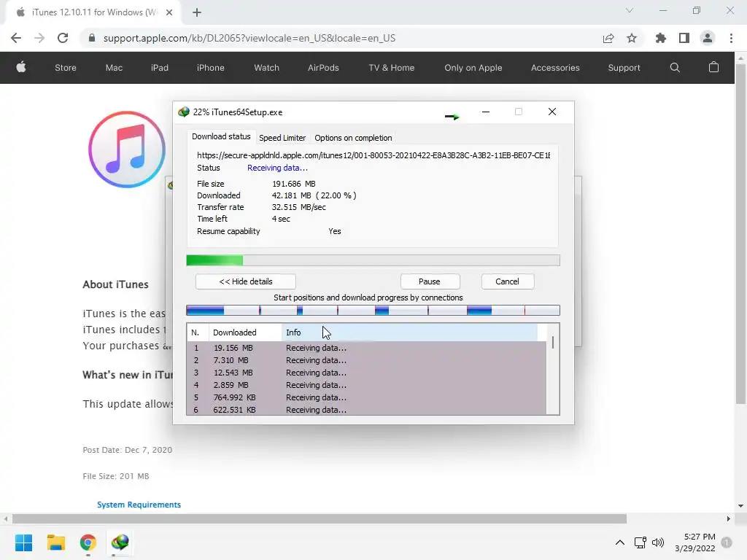Open Watch in Apple navigation
The image size is (747, 560).
tap(266, 68)
